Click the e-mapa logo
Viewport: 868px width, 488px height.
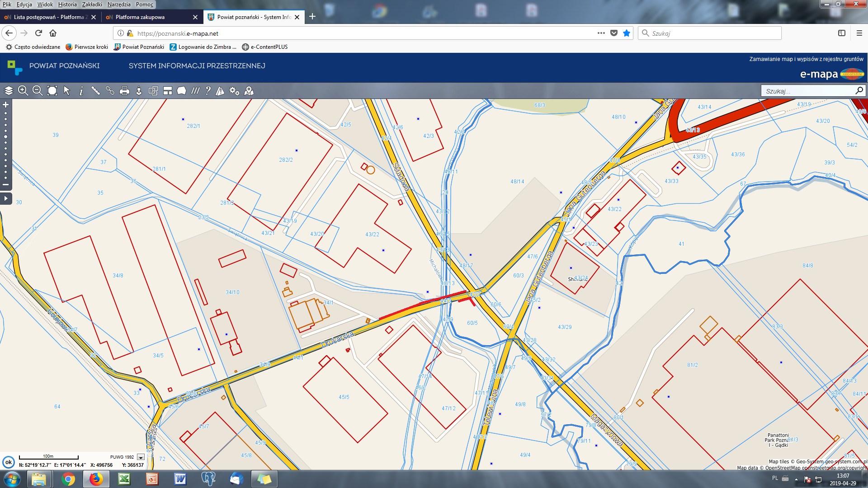(x=832, y=74)
